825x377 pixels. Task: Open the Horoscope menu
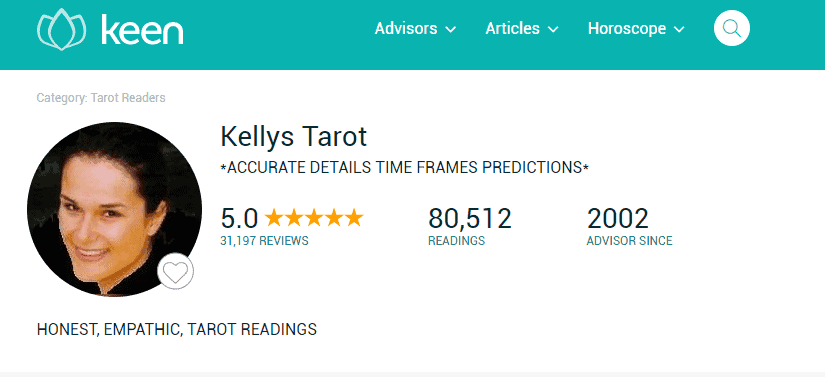pyautogui.click(x=636, y=28)
